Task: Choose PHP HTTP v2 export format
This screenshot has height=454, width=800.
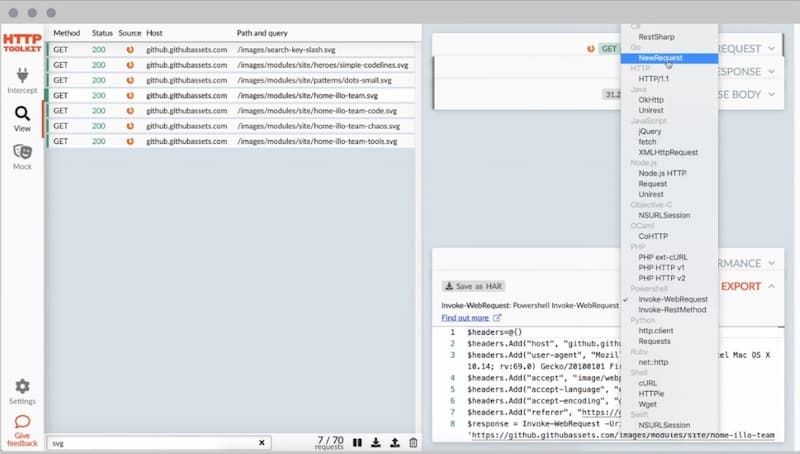Action: point(662,278)
